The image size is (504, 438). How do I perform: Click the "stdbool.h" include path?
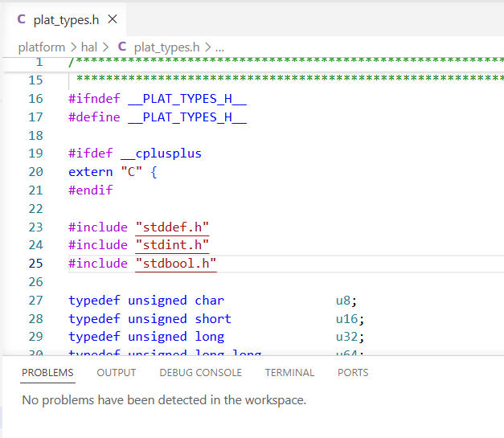tap(176, 264)
